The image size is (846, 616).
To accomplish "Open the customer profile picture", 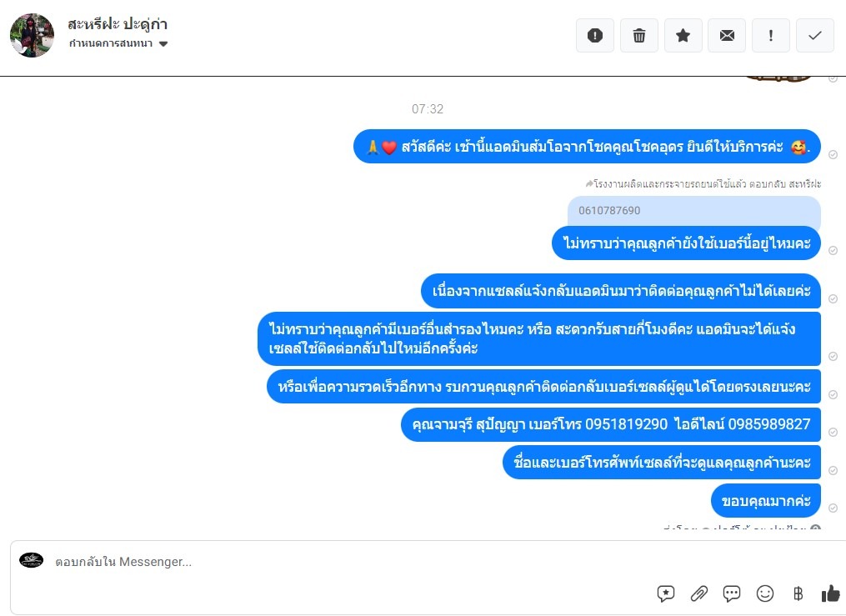I will (x=32, y=36).
